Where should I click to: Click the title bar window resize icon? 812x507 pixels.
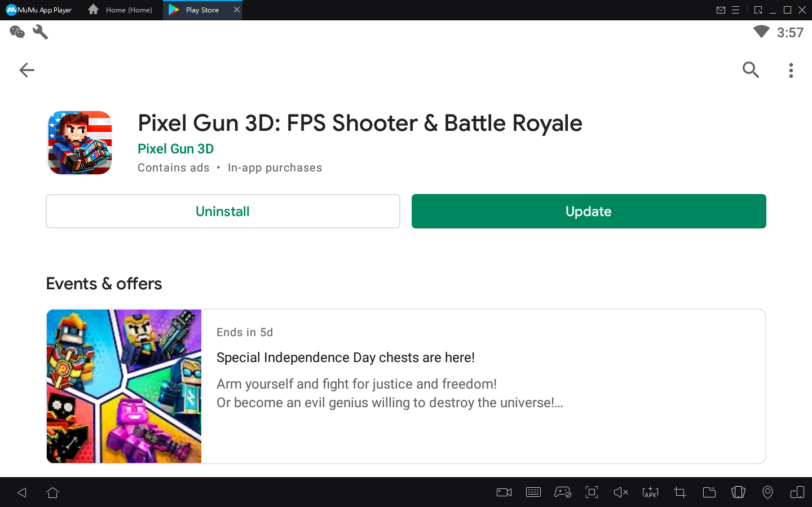(x=758, y=10)
